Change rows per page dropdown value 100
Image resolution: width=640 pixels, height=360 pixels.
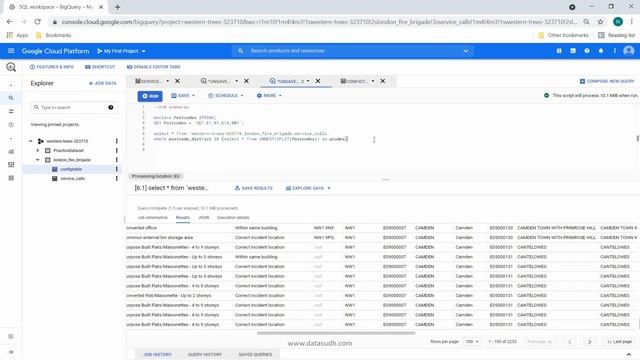coord(472,342)
